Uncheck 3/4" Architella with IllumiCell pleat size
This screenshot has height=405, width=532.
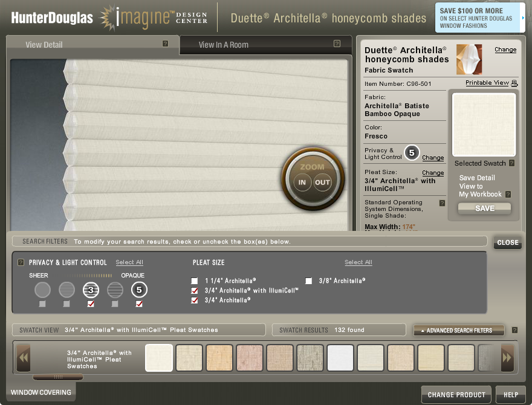pyautogui.click(x=195, y=291)
